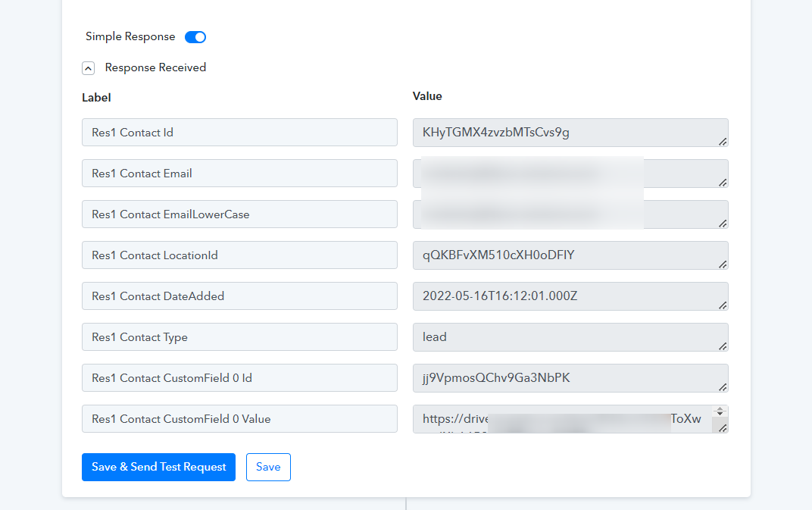Collapse the Response Received section

tap(88, 68)
